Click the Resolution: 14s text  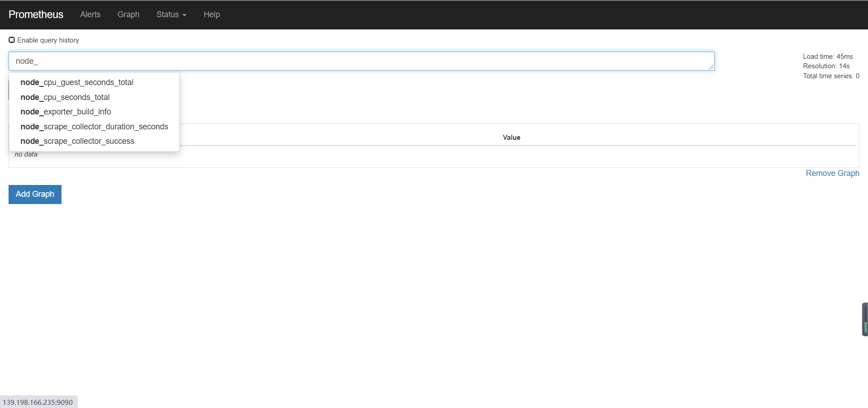point(826,66)
